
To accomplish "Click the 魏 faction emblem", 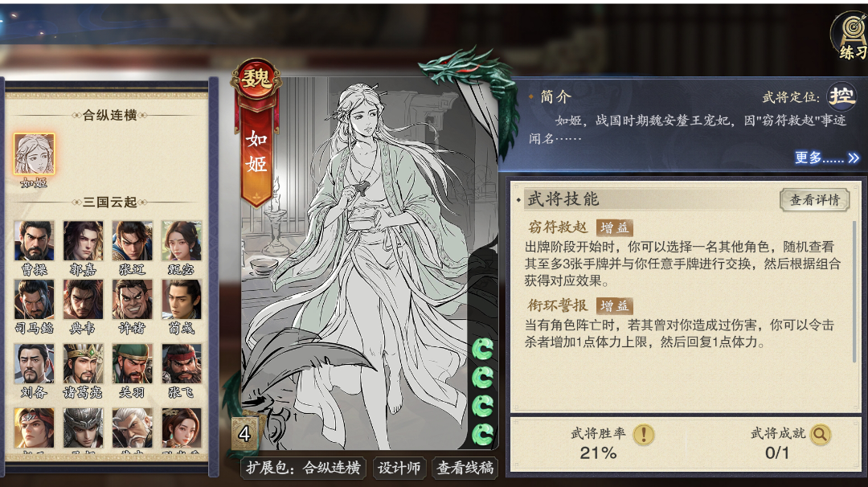I will (x=256, y=80).
